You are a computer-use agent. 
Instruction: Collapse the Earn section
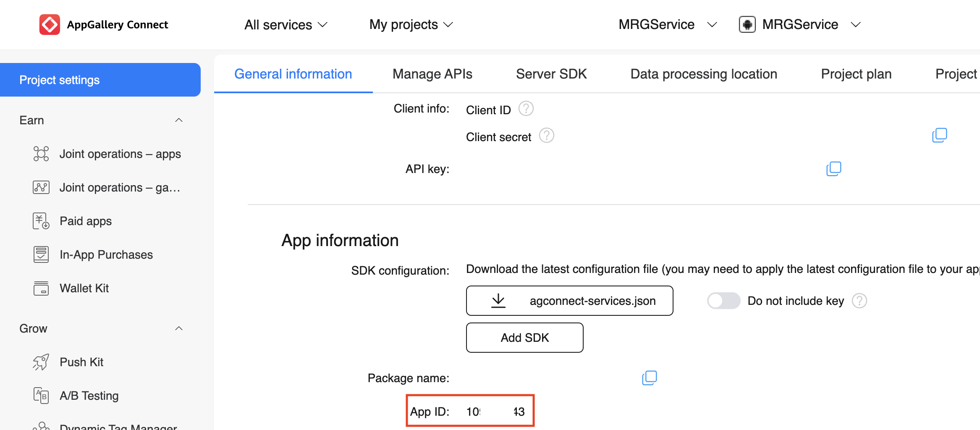178,121
